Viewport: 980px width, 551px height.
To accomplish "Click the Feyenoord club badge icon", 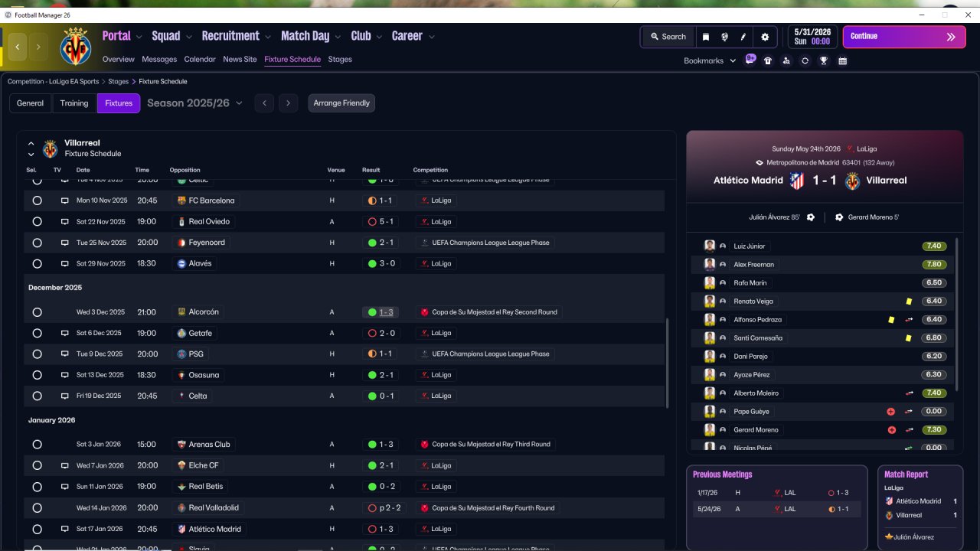I will (181, 243).
